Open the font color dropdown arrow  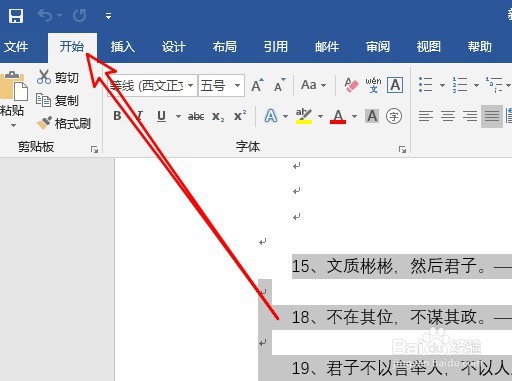point(354,116)
